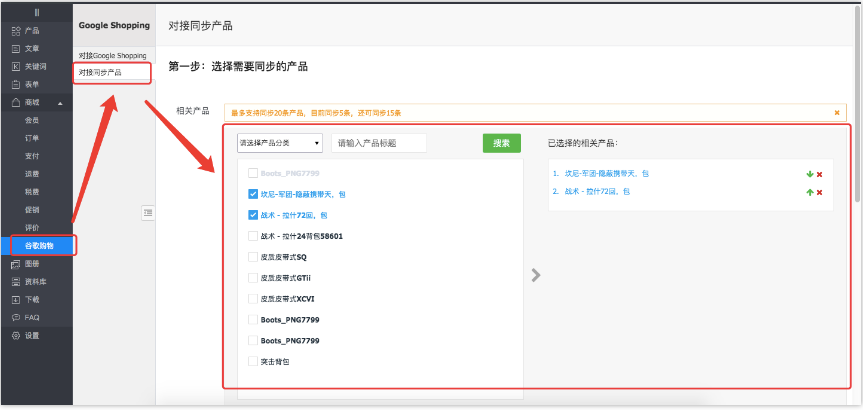Click the 产品 icon in the sidebar

click(x=15, y=31)
